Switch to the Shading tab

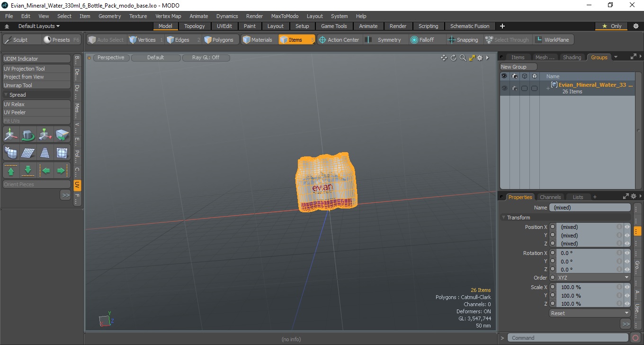[x=572, y=57]
